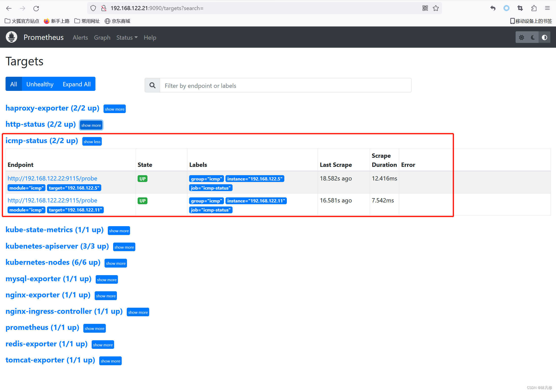Image resolution: width=556 pixels, height=392 pixels.
Task: Expand haproxy-exporter with show more
Action: tap(115, 109)
